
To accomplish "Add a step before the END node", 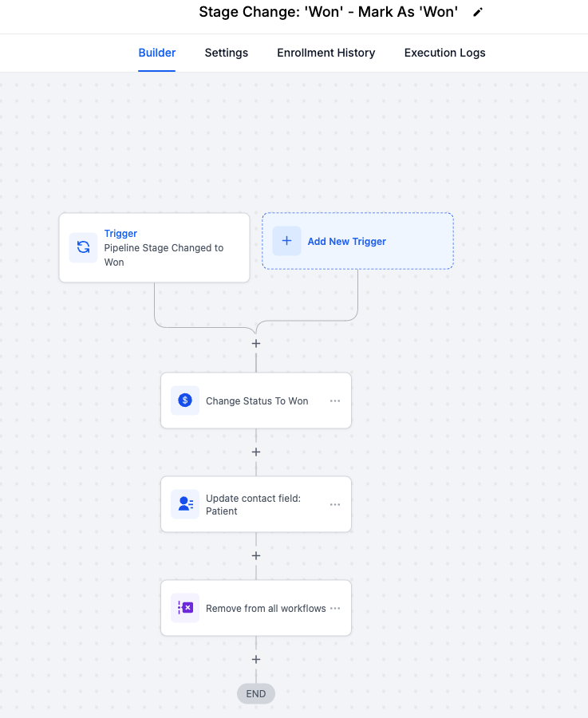I will (256, 659).
